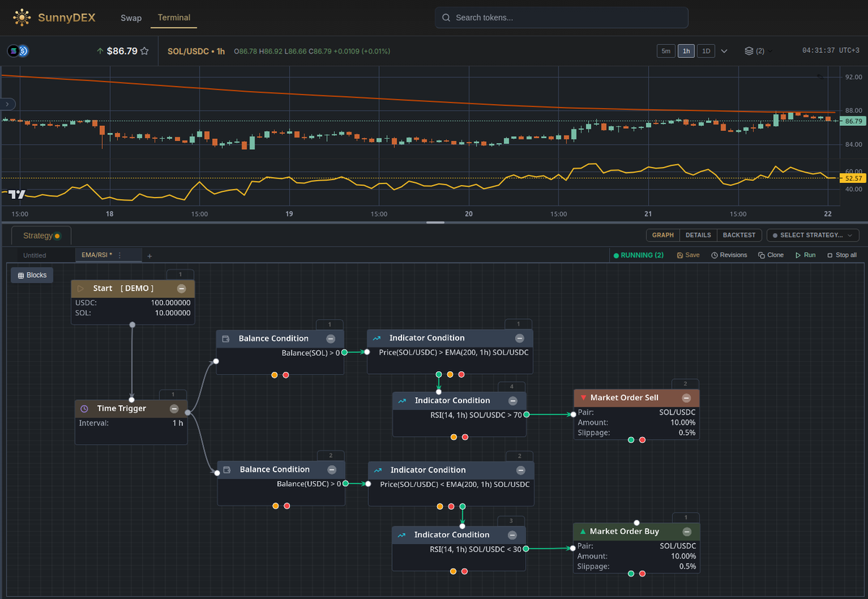
Task: Click trend icon on RSI < 30 block
Action: tap(401, 535)
